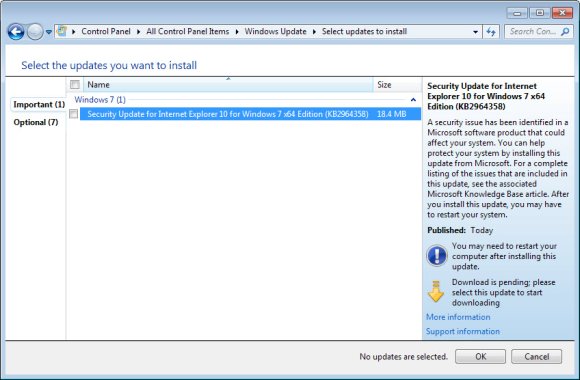Toggle the select-all checkbox in header
The height and width of the screenshot is (380, 580).
point(75,85)
